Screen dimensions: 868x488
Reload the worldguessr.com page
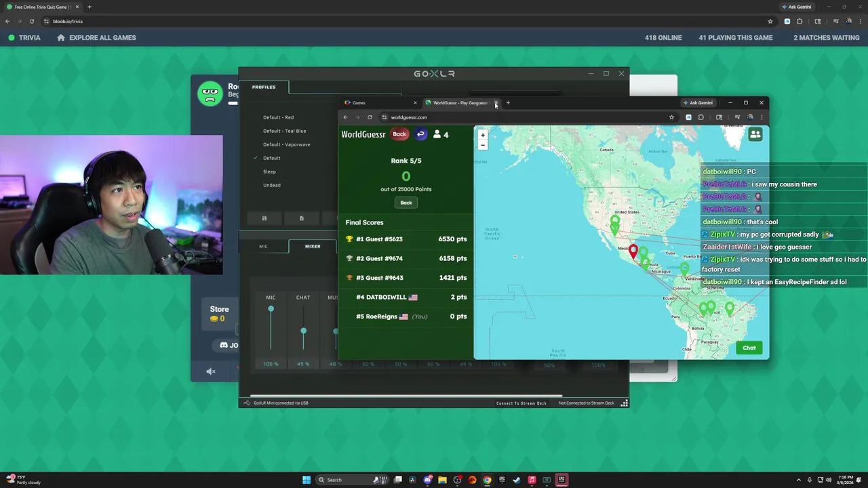pyautogui.click(x=370, y=117)
